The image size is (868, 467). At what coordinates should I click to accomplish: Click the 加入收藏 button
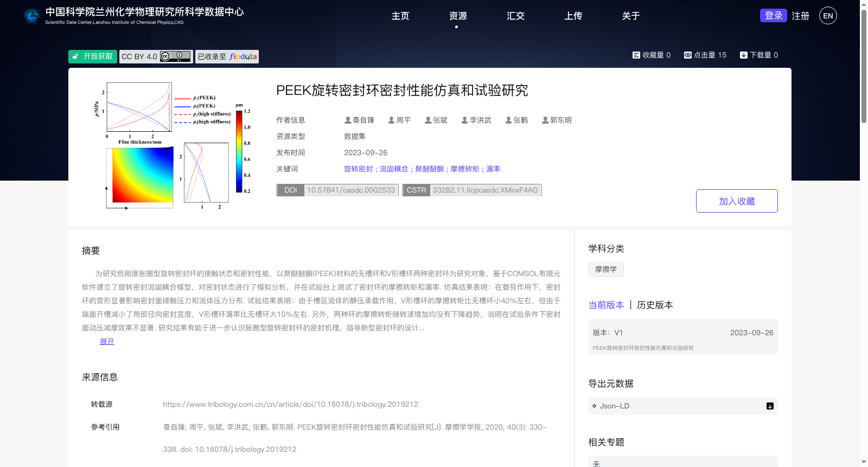[x=737, y=201]
